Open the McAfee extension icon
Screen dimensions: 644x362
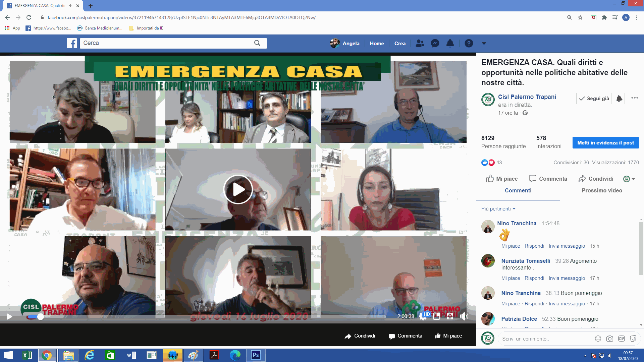pos(593,17)
